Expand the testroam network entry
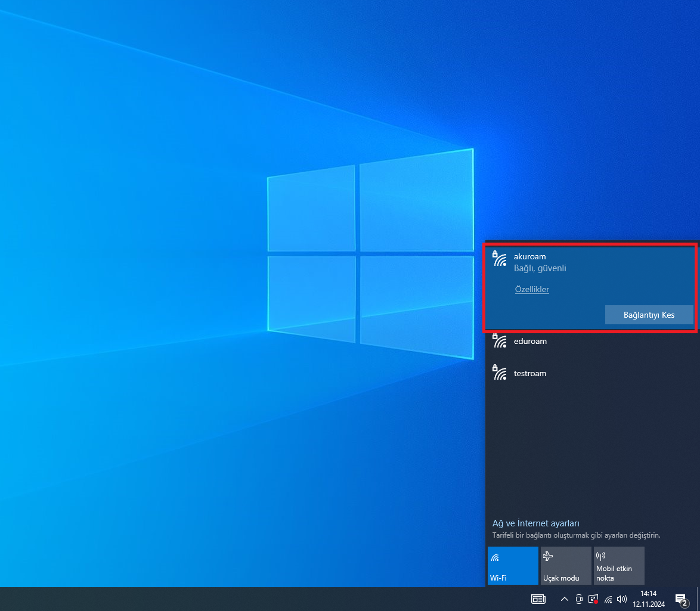 coord(590,374)
